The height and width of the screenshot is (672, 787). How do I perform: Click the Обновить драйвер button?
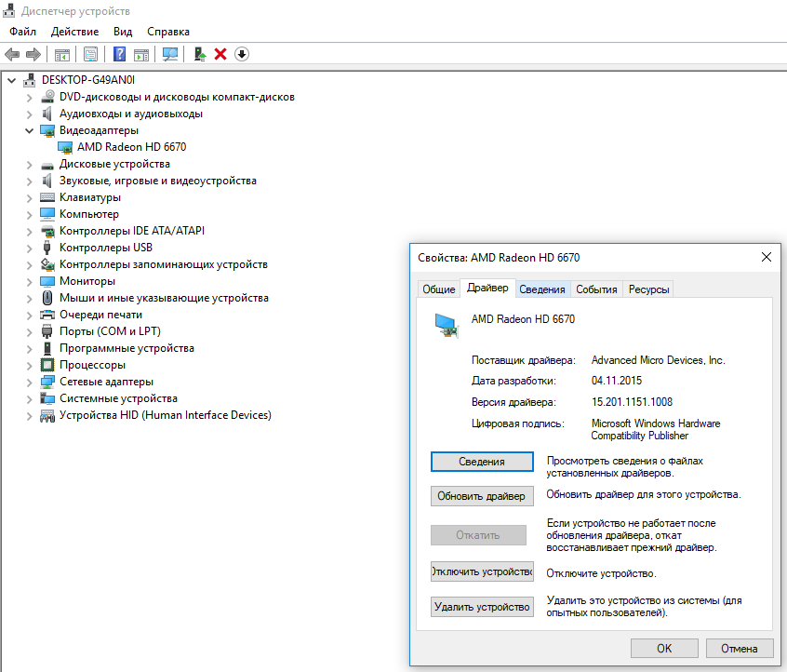(482, 496)
